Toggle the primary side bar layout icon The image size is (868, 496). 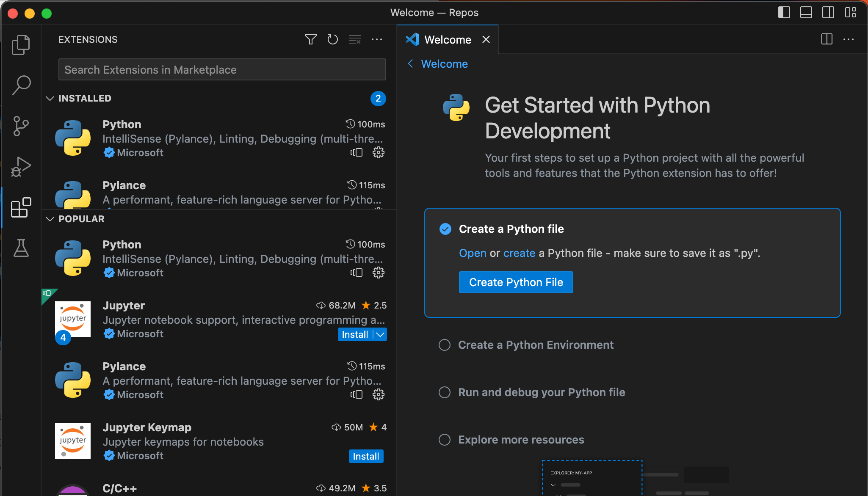coord(784,13)
